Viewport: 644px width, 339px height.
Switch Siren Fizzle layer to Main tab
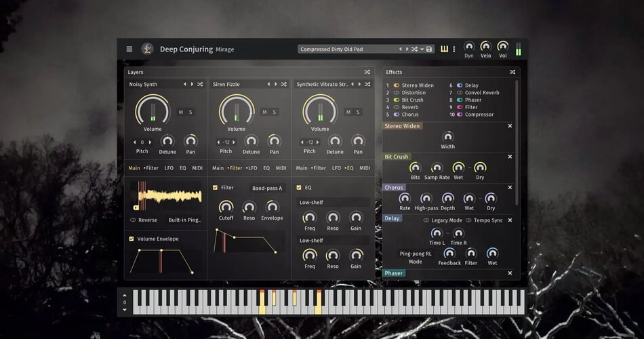click(x=218, y=167)
